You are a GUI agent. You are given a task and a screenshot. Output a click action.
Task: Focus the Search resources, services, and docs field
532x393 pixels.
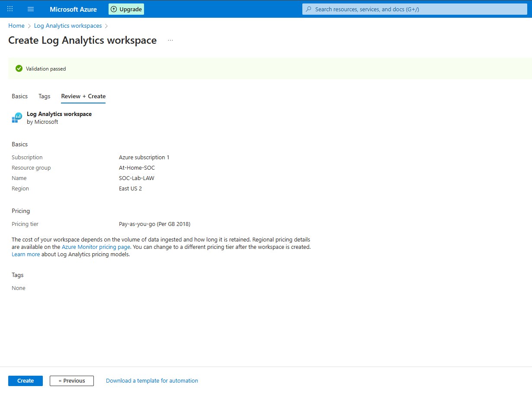(415, 9)
